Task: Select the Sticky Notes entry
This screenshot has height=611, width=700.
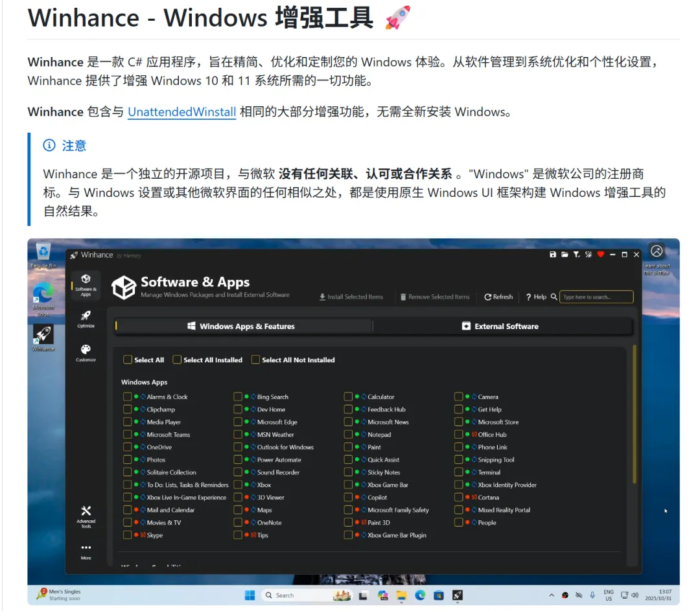Action: click(x=384, y=472)
